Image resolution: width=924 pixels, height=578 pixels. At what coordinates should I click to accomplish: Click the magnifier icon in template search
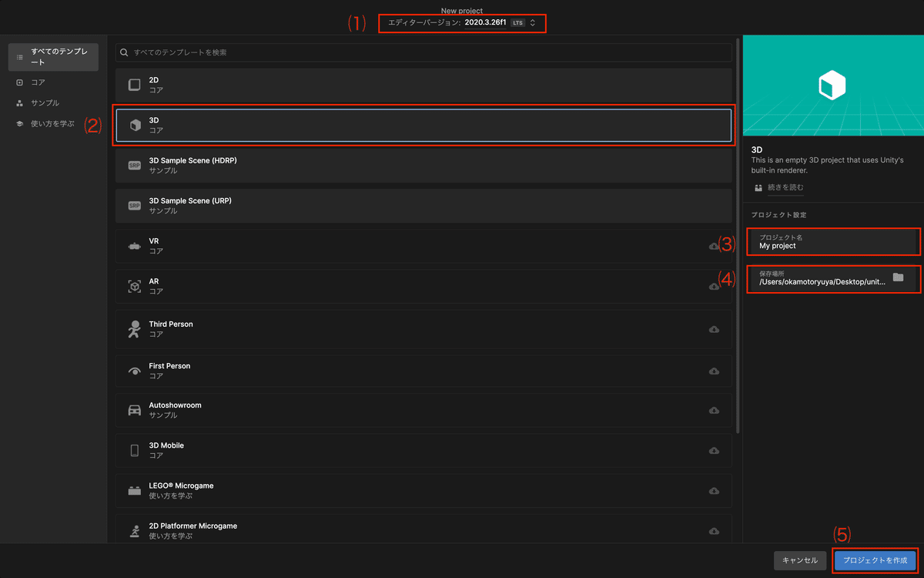[x=125, y=52]
